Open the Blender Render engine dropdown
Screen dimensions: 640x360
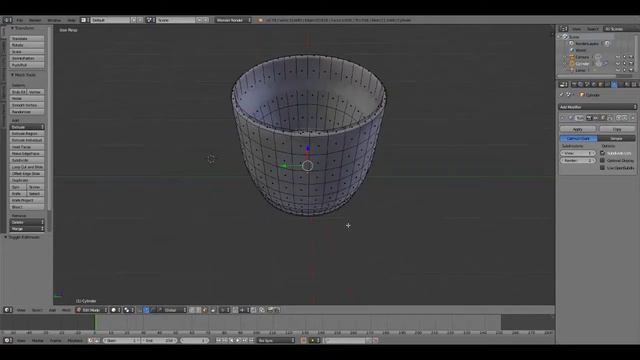pos(233,20)
